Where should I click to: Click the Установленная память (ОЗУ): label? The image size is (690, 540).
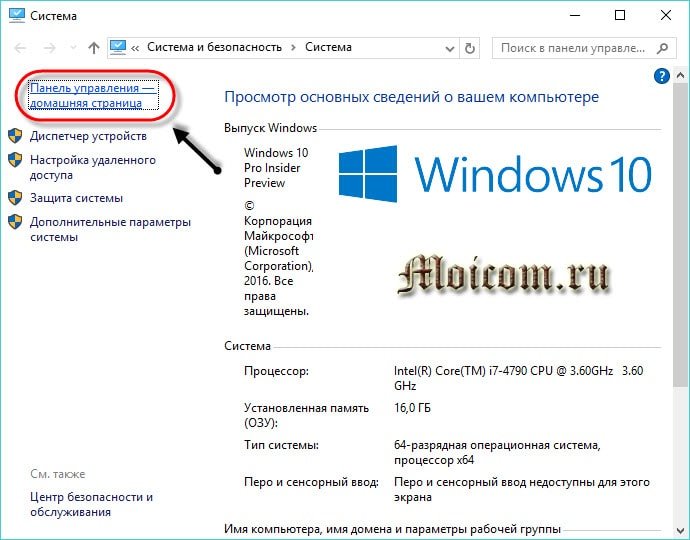[306, 415]
